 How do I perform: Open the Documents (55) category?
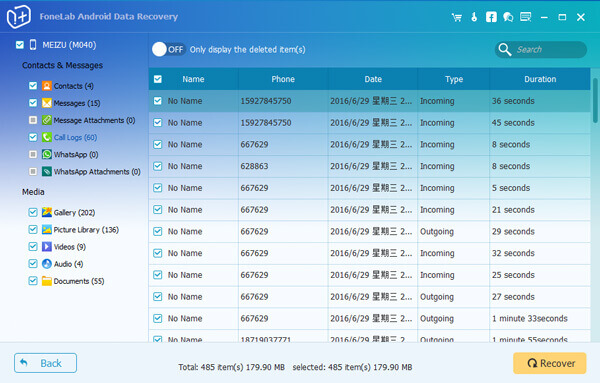coord(79,281)
